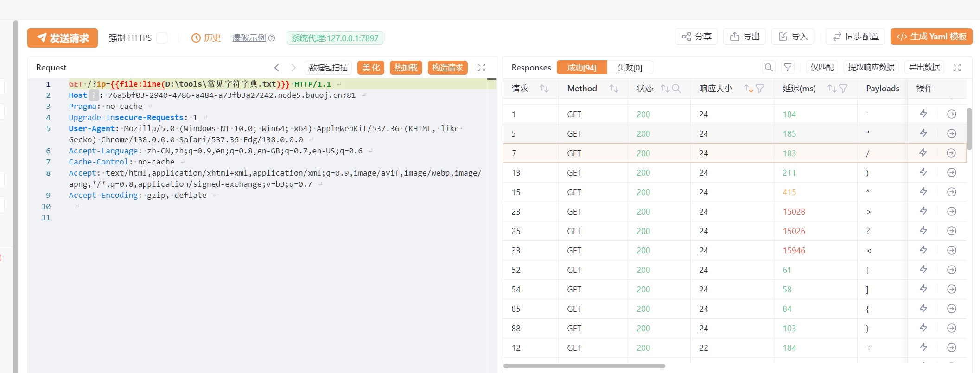Select the 成功[94] tab
980x373 pixels.
click(582, 68)
